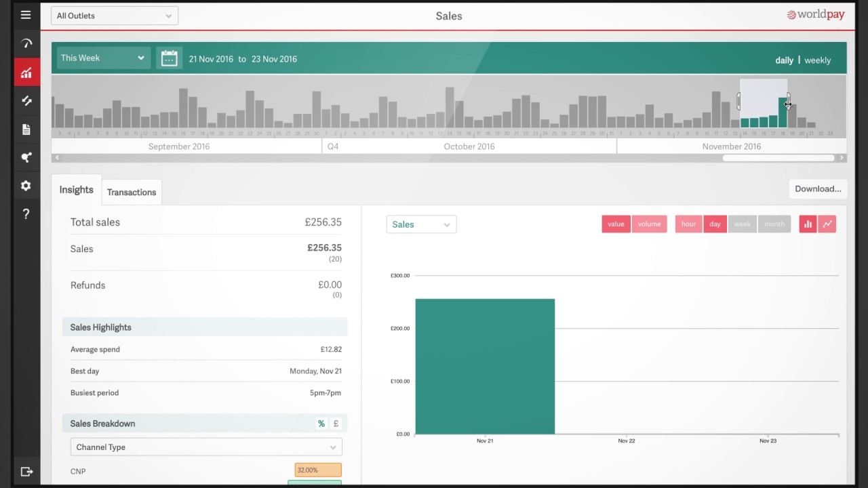Image resolution: width=868 pixels, height=488 pixels.
Task: Open the tools icon in the sidebar
Action: pos(26,100)
